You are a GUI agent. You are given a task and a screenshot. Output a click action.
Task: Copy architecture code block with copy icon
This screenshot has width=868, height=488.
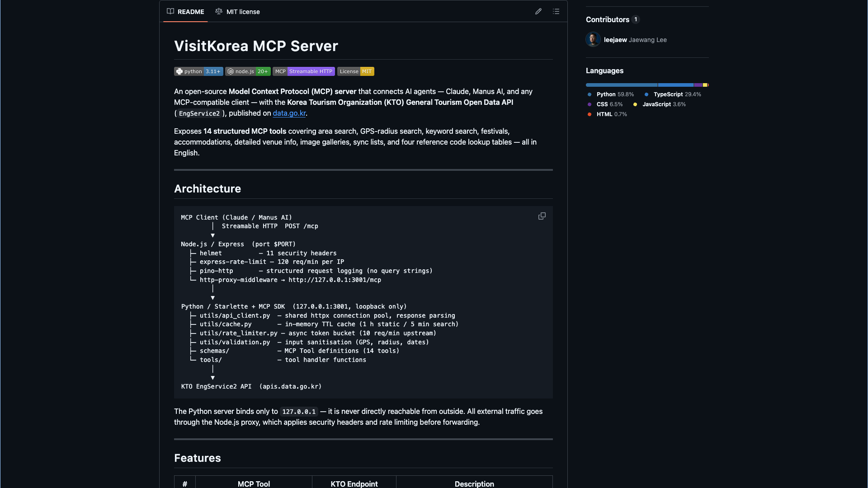tap(542, 216)
